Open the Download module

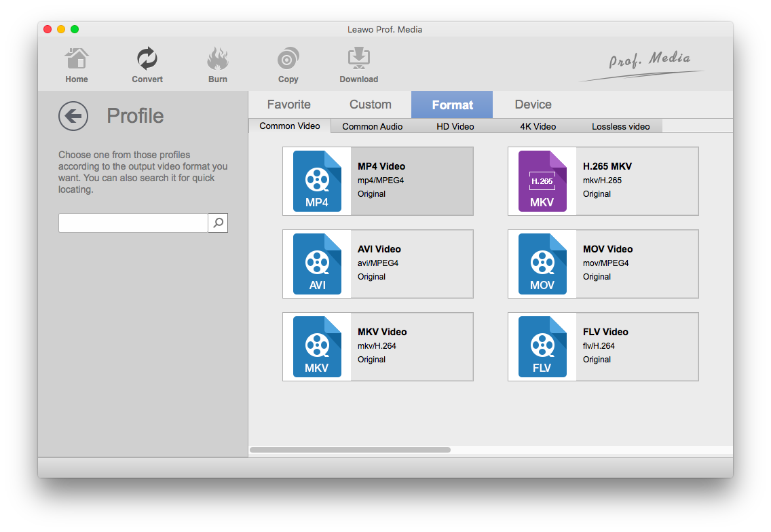coord(358,60)
